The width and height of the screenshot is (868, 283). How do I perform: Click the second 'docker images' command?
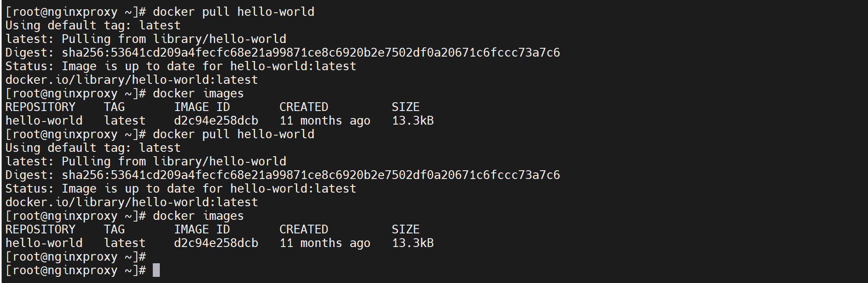click(x=198, y=216)
